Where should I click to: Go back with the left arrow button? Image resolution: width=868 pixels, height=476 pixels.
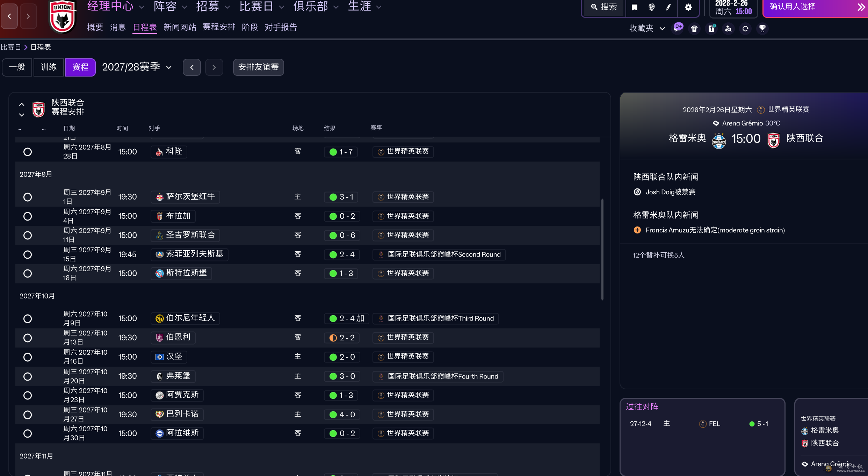click(x=9, y=16)
